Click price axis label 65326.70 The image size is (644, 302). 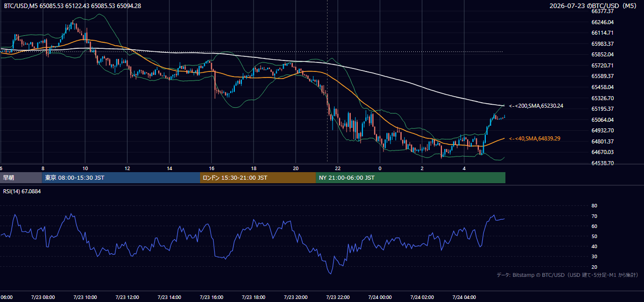click(602, 98)
